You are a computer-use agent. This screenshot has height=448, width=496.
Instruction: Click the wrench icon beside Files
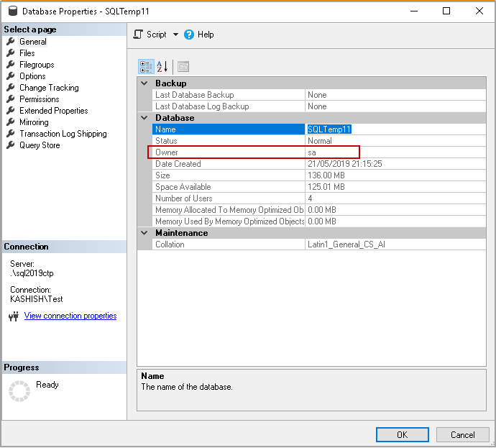point(11,52)
